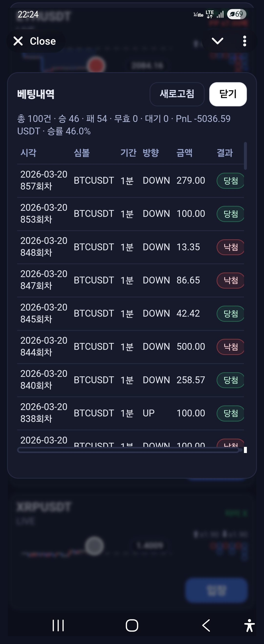Click the 새로고침 refresh button

tap(177, 94)
